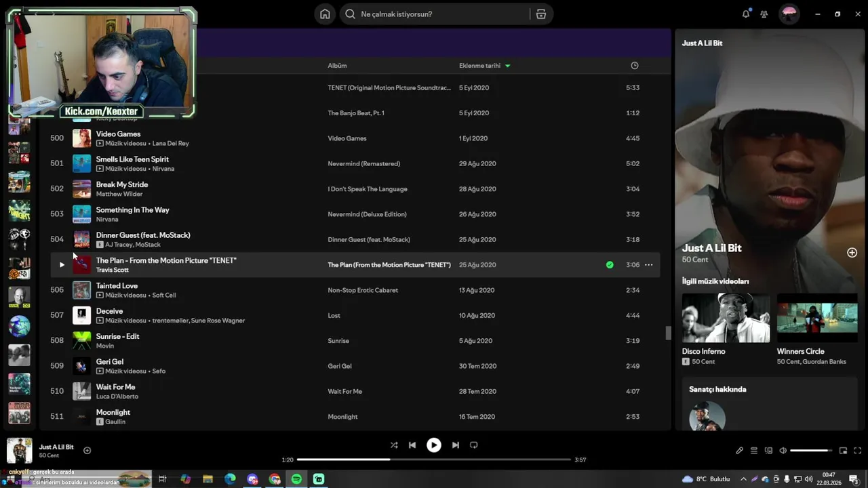Show lyrics with microphone icon

coord(740,451)
